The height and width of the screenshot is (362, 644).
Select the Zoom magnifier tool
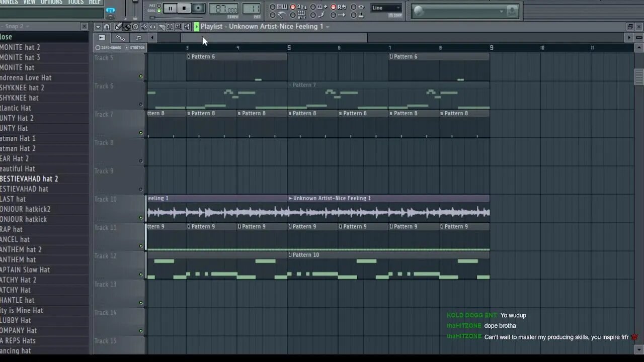point(178,27)
